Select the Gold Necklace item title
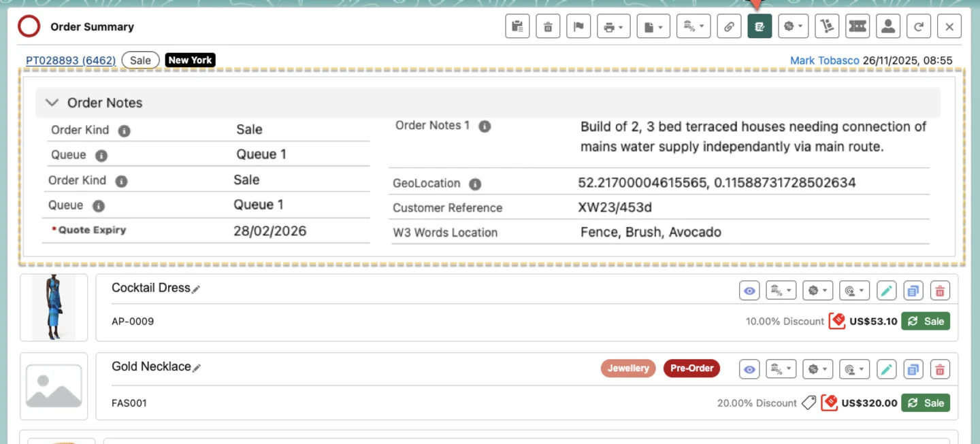980x444 pixels. (x=151, y=367)
